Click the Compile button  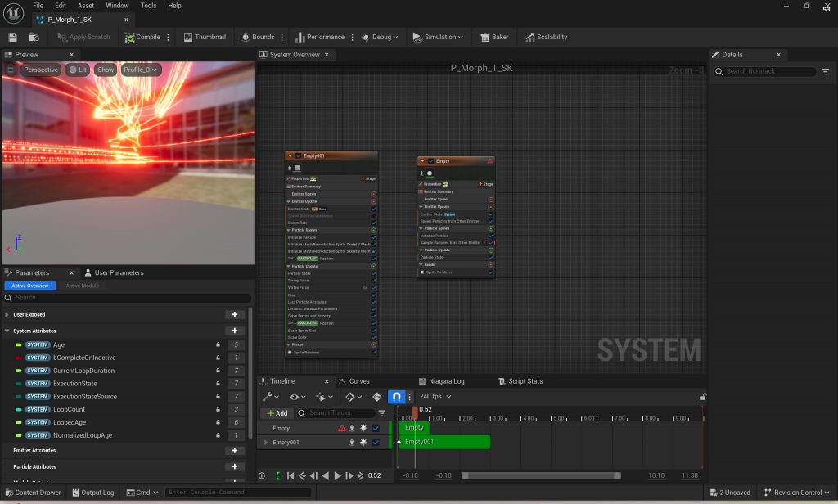(142, 37)
